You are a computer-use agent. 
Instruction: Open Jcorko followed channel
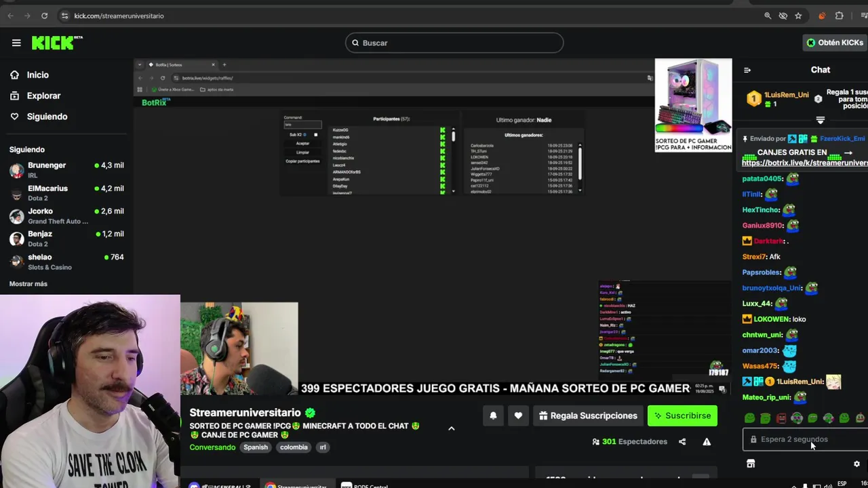(x=66, y=216)
